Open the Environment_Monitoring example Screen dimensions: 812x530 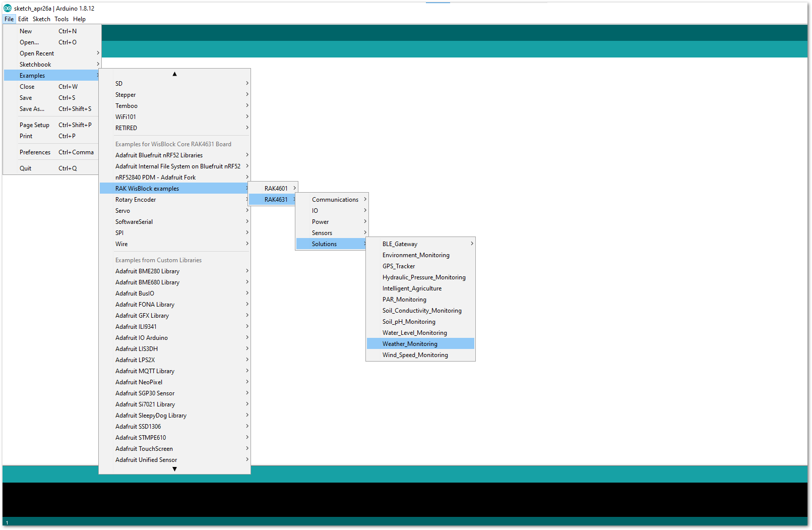(421, 255)
